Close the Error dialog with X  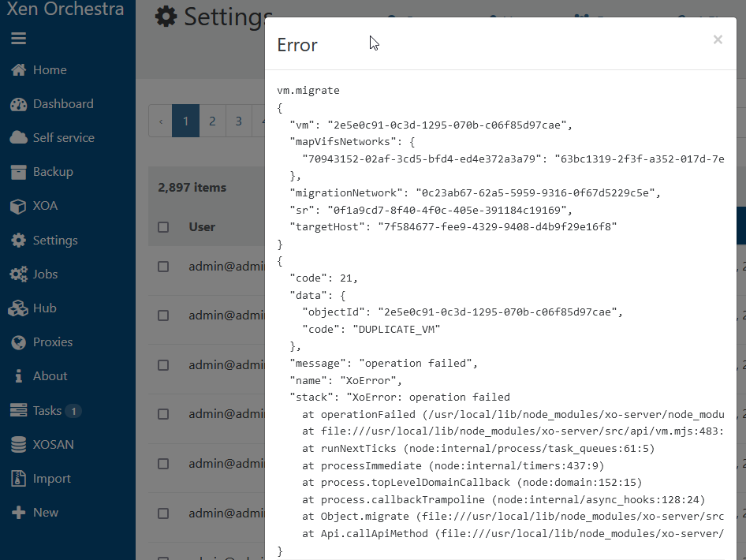pyautogui.click(x=718, y=39)
